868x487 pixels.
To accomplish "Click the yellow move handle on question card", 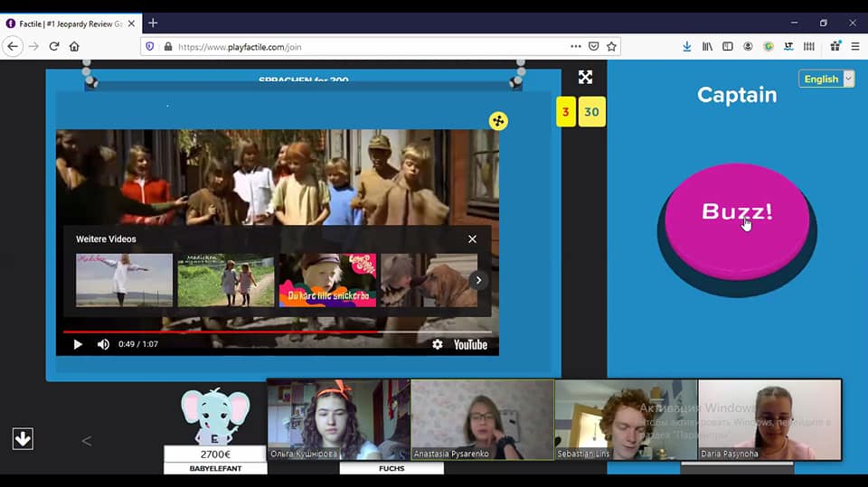I will pos(498,121).
